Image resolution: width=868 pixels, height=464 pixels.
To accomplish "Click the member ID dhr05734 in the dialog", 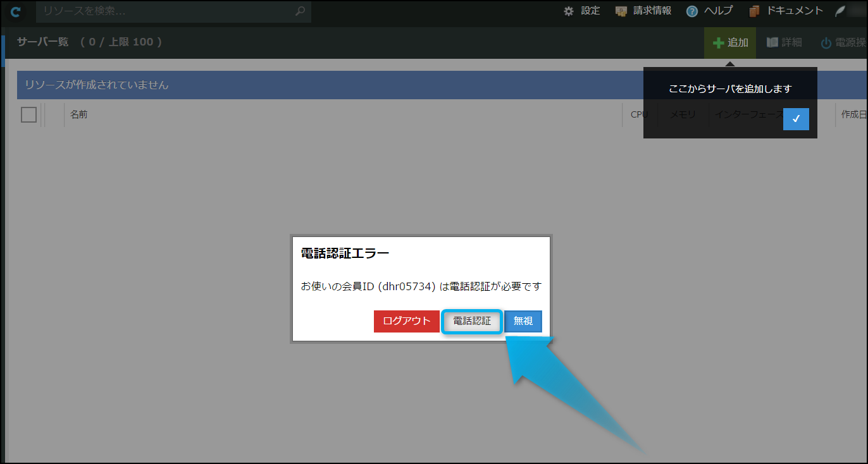I will coord(408,286).
